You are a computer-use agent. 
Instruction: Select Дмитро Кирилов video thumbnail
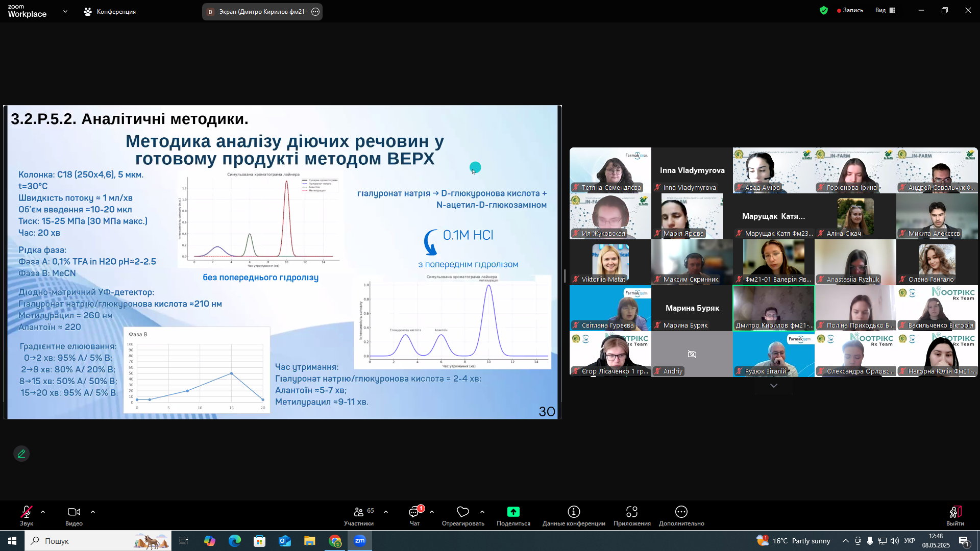point(774,308)
